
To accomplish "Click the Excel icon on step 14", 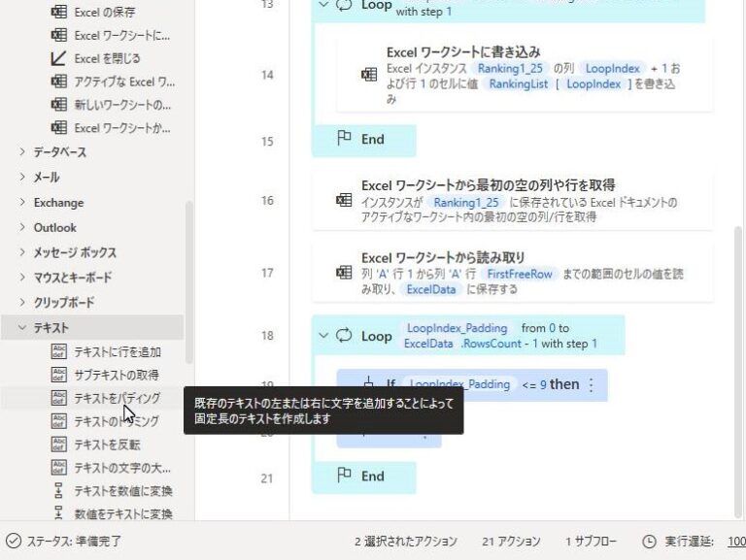I will click(369, 75).
